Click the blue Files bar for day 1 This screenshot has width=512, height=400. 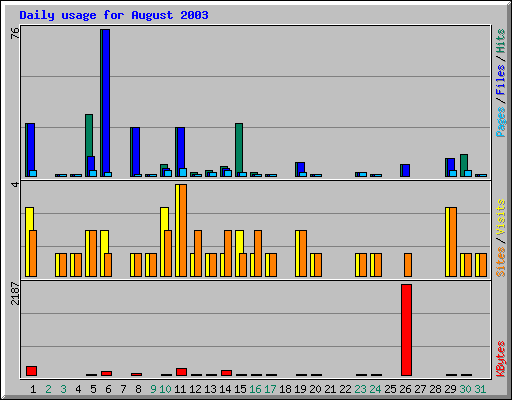(31, 147)
